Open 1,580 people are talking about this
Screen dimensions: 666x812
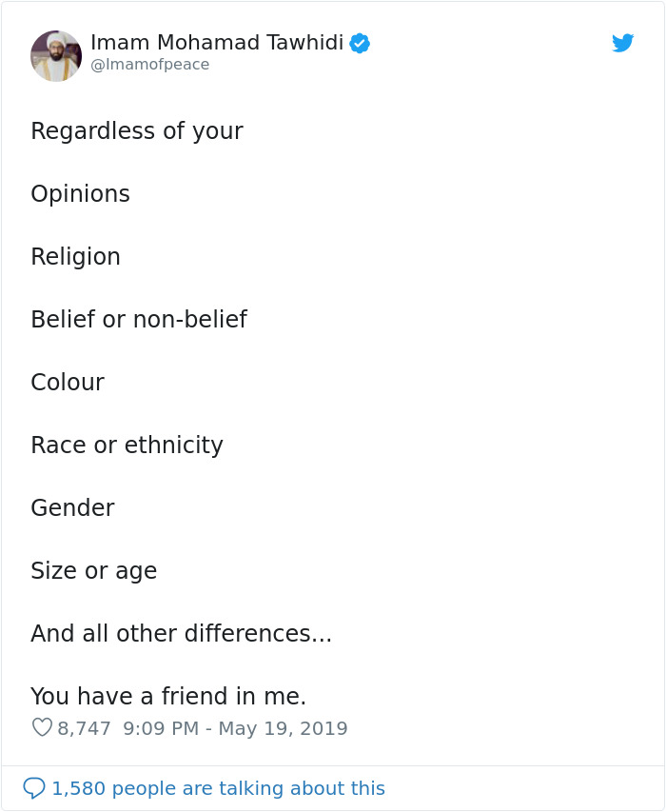point(219,788)
